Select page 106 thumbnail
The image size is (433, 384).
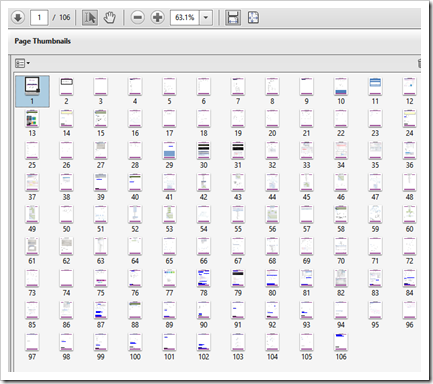pos(341,342)
